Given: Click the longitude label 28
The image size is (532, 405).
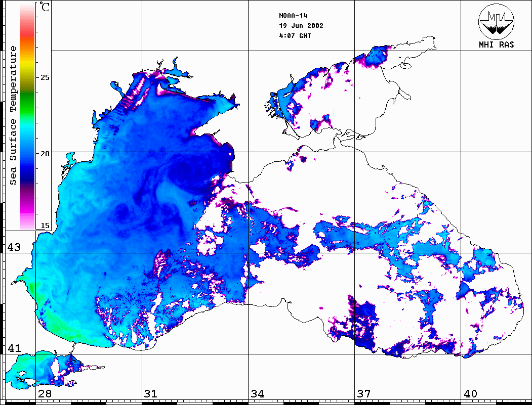Looking at the screenshot, I should point(45,394).
